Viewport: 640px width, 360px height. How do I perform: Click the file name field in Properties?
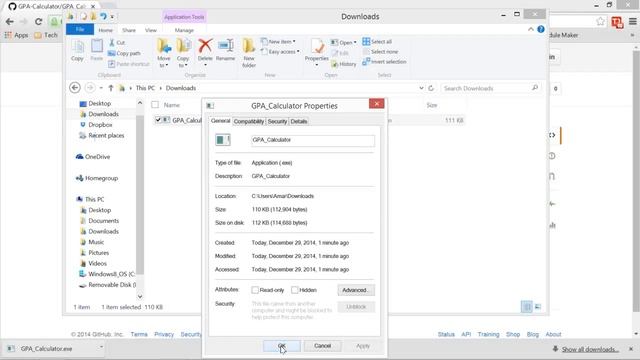coord(313,140)
